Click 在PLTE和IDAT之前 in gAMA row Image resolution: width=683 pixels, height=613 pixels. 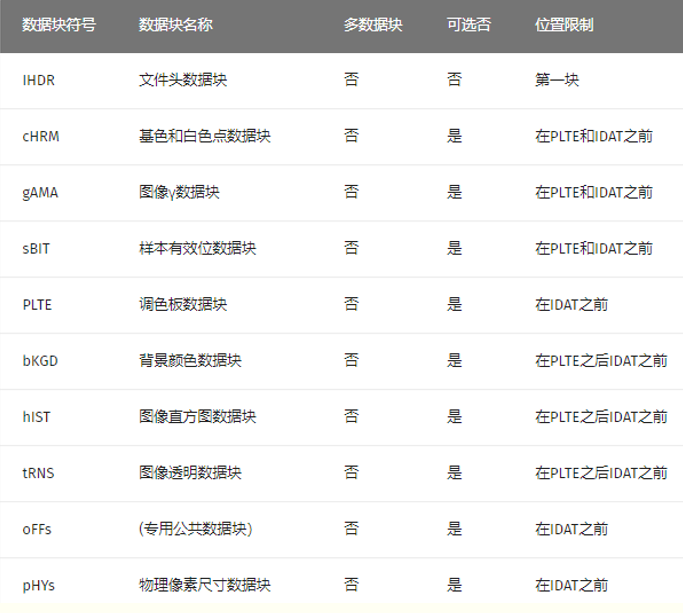click(594, 193)
